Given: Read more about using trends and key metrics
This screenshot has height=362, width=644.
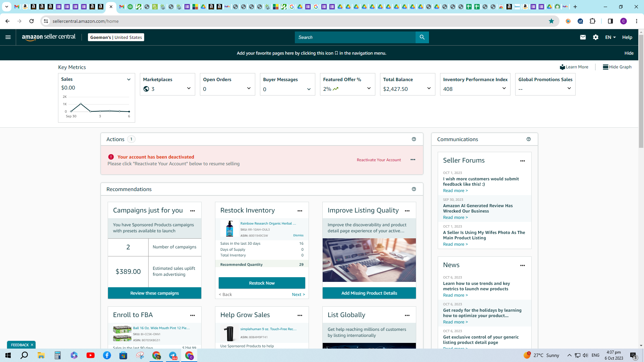Looking at the screenshot, I should pyautogui.click(x=455, y=295).
